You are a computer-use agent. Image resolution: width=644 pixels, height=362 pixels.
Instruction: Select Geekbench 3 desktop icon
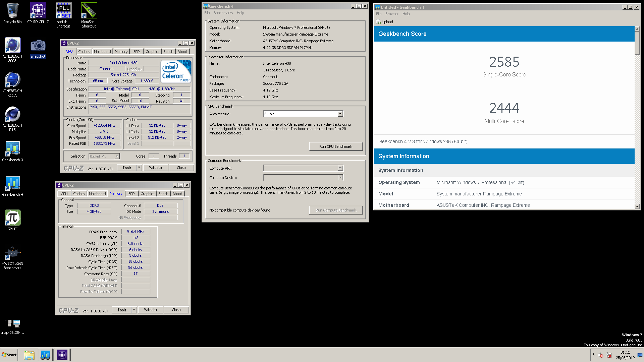[x=12, y=152]
